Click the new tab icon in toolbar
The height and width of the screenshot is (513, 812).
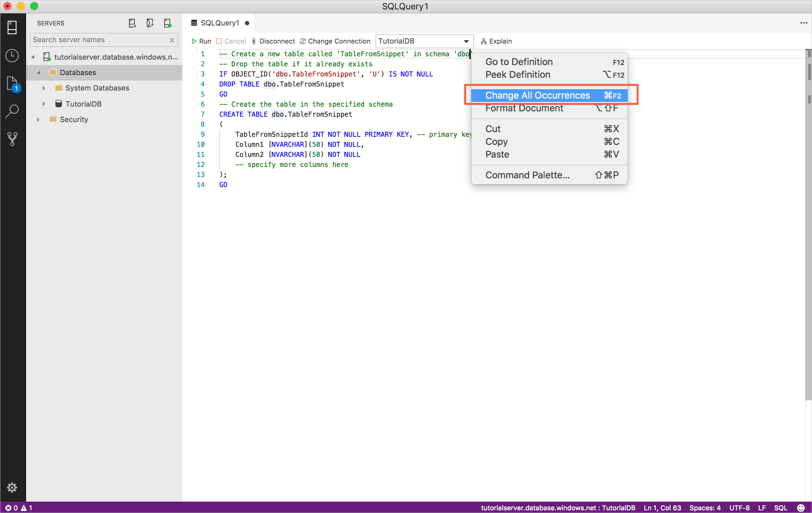pyautogui.click(x=132, y=23)
